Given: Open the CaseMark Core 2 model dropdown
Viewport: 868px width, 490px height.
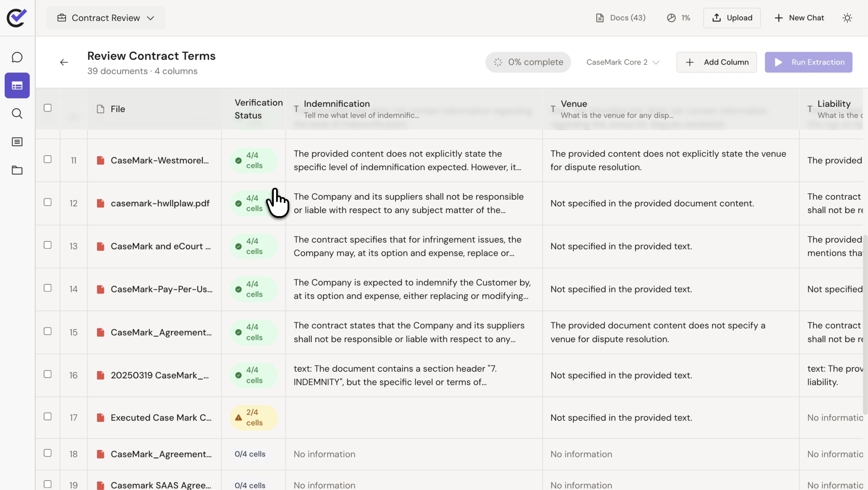Looking at the screenshot, I should (622, 63).
